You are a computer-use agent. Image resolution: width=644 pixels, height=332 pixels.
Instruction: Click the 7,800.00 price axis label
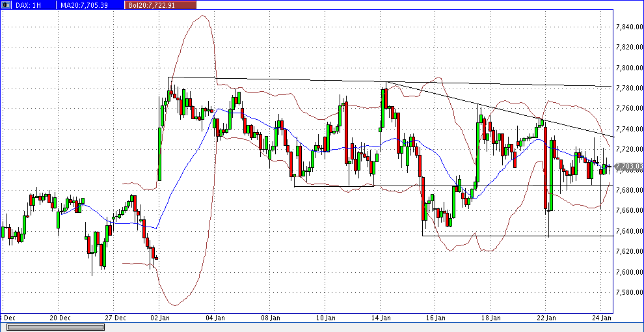click(629, 68)
